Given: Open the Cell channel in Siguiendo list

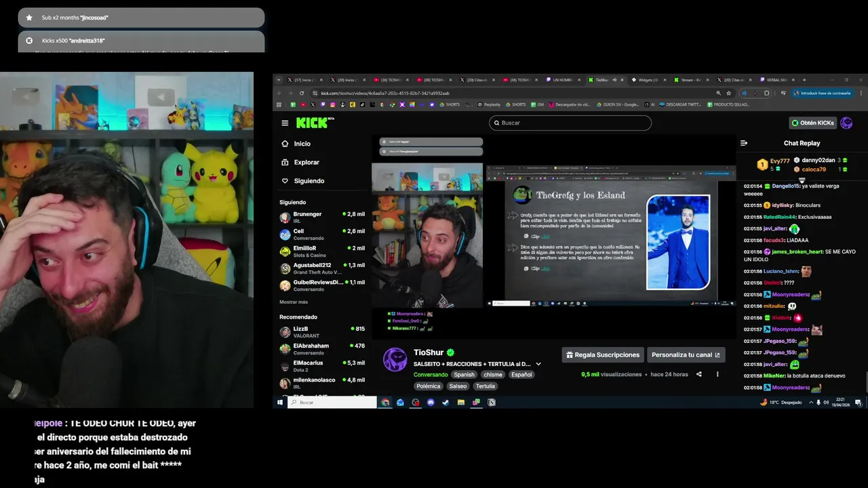Looking at the screenshot, I should [x=322, y=235].
